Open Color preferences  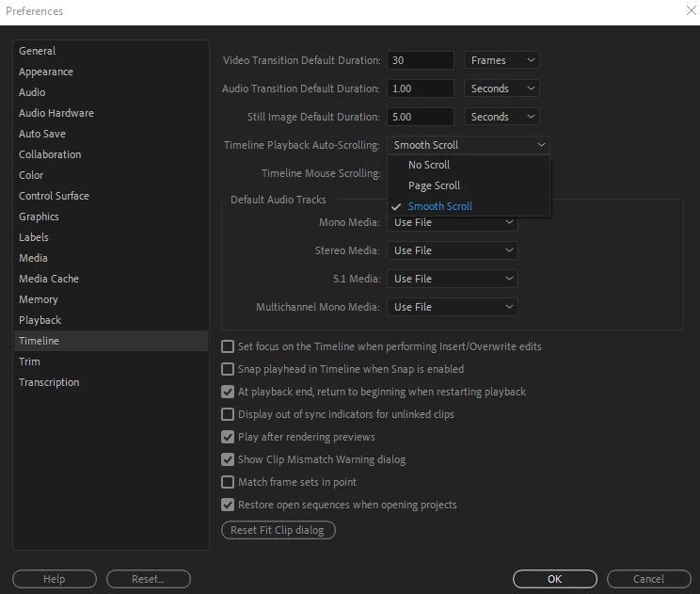pos(111,175)
